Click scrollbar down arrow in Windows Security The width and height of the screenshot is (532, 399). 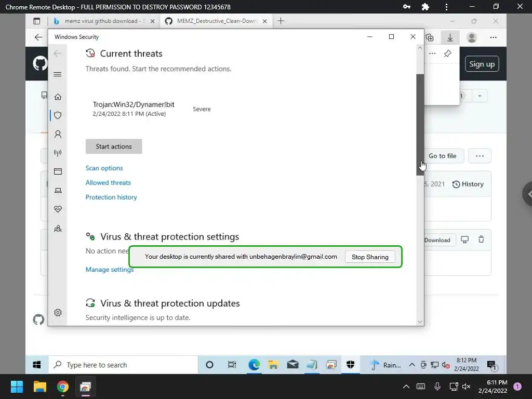coord(420,322)
